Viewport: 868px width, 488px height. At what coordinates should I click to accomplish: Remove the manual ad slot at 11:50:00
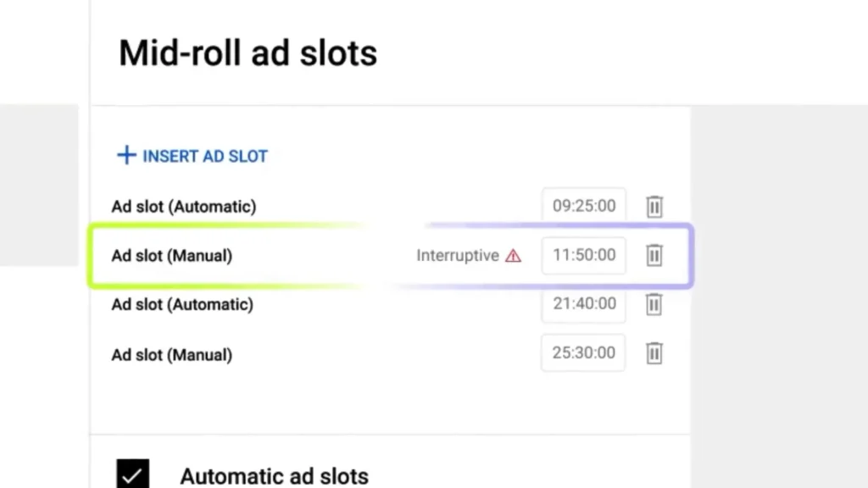[x=654, y=255]
